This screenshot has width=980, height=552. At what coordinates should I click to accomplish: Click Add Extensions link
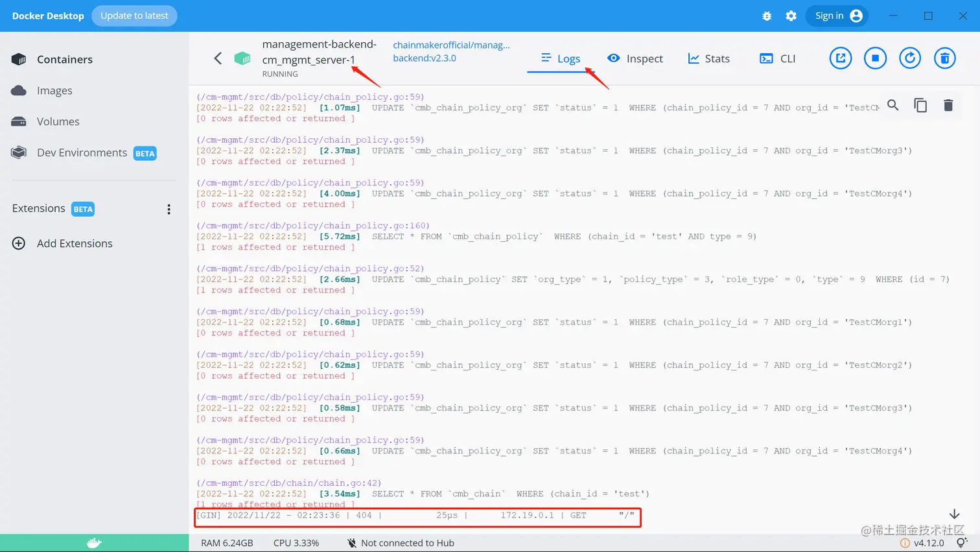point(75,243)
